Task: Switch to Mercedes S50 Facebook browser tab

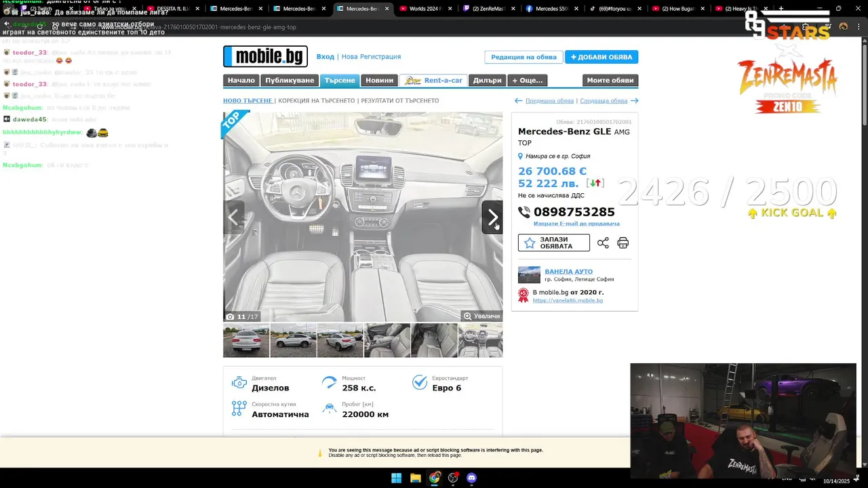Action: pos(551,9)
